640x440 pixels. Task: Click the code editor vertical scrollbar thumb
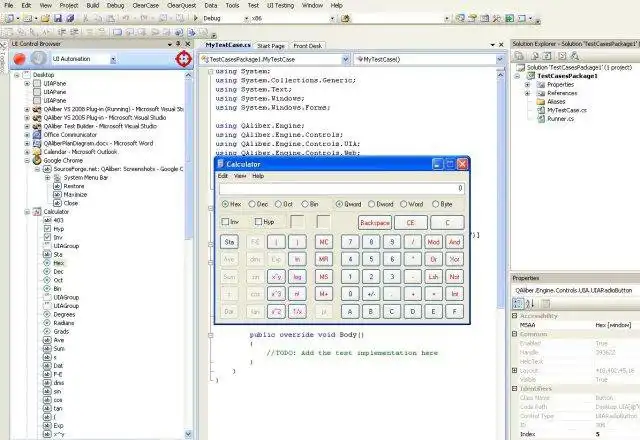click(x=501, y=192)
